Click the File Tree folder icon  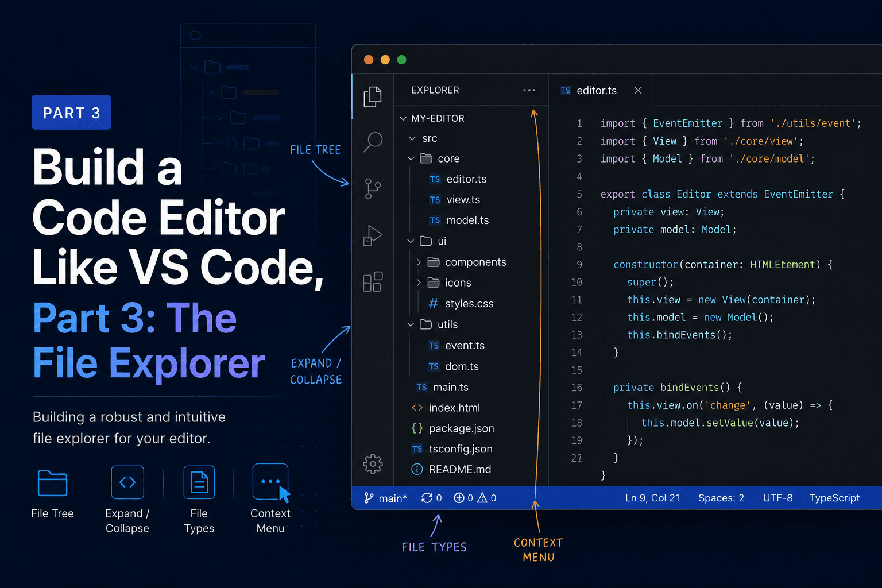point(52,482)
